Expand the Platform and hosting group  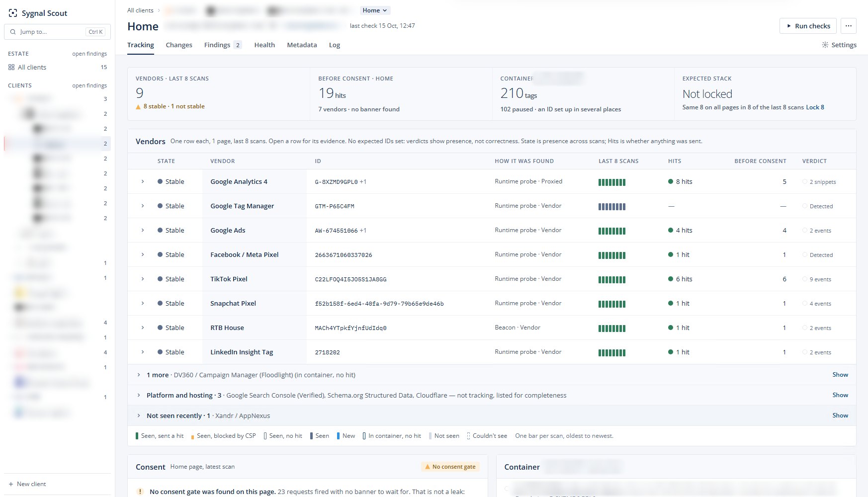coord(139,395)
